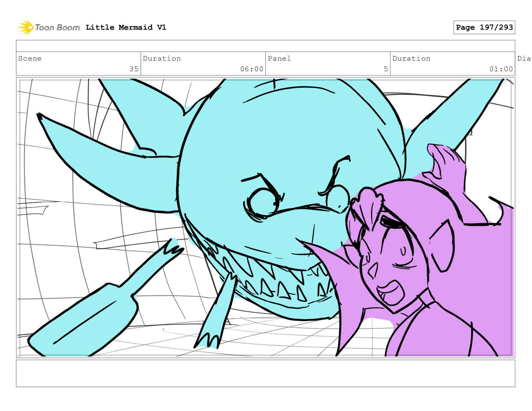This screenshot has width=532, height=411.
Task: Click the scene number 35
Action: pos(134,69)
